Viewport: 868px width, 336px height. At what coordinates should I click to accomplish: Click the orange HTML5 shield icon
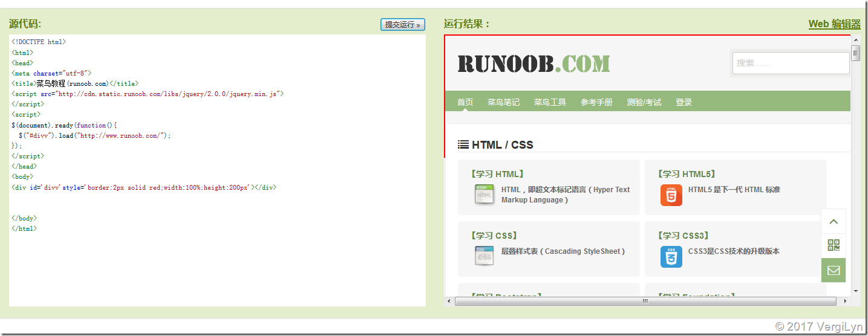coord(671,195)
